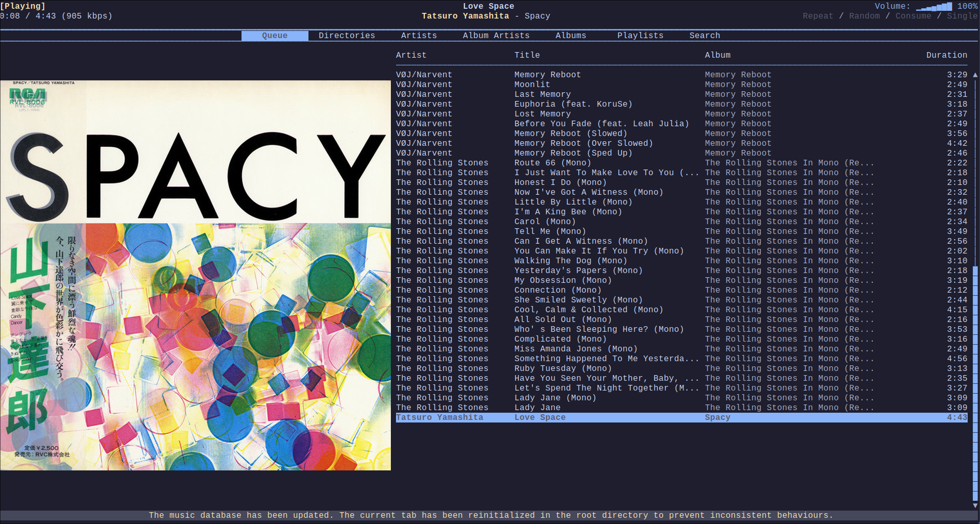
Task: Select 'Euphoria (feat. KoruSe)' track
Action: [681, 104]
